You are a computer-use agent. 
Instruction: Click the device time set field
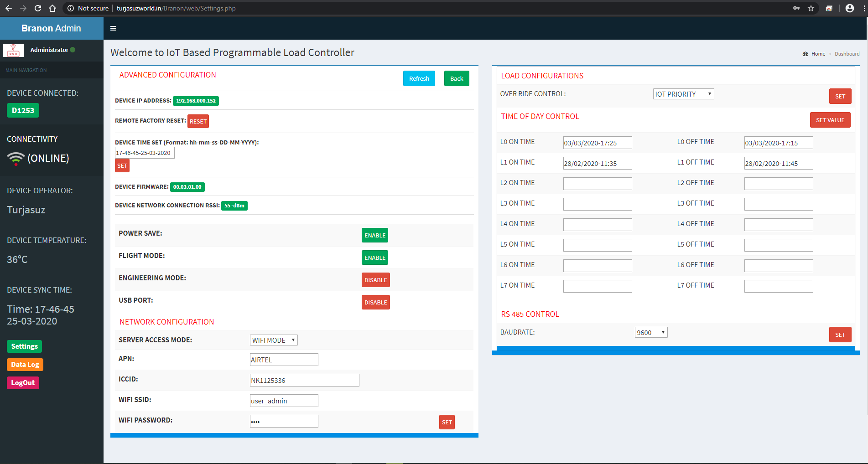[145, 153]
